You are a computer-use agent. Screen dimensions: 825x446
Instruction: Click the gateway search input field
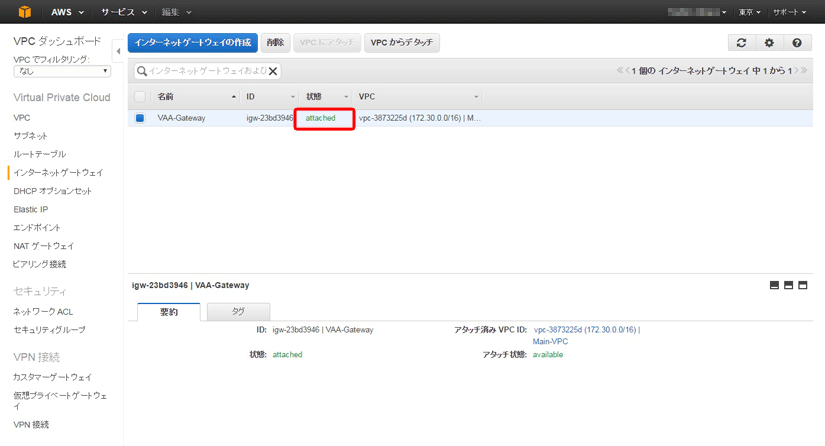205,71
